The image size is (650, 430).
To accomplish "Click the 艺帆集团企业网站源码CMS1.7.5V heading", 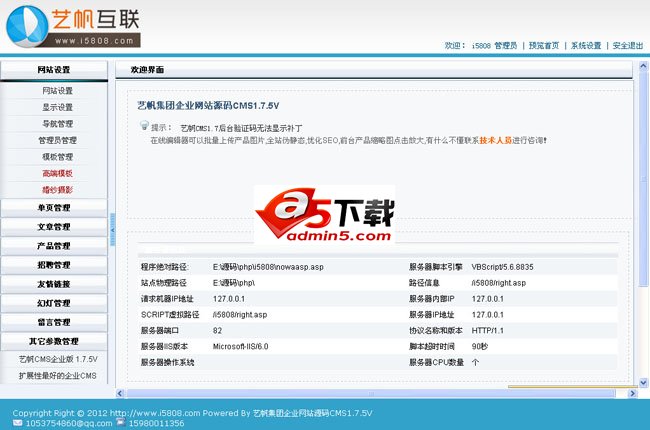I will click(208, 106).
